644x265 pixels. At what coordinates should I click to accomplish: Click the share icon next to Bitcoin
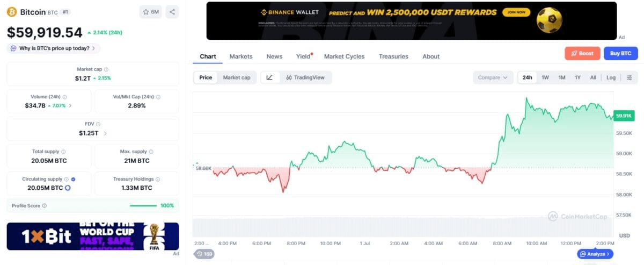point(172,12)
